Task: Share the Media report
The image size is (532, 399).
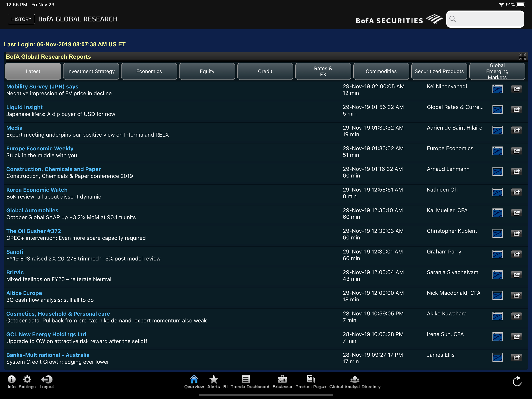Action: (516, 130)
